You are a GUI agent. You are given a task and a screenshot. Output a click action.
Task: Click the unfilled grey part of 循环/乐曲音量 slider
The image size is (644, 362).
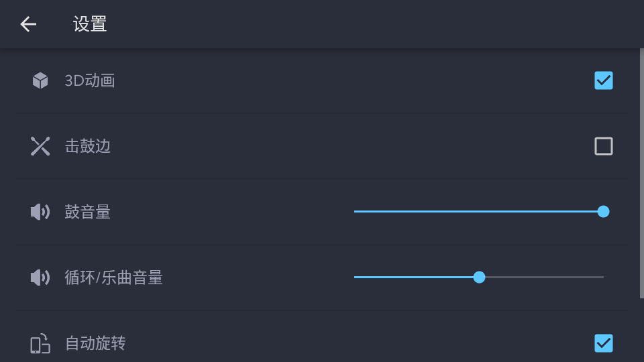tap(543, 278)
